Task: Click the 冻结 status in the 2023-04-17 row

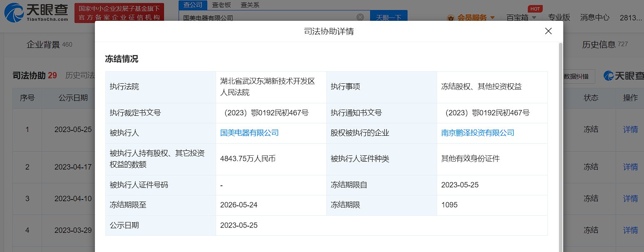Action: coord(591,167)
